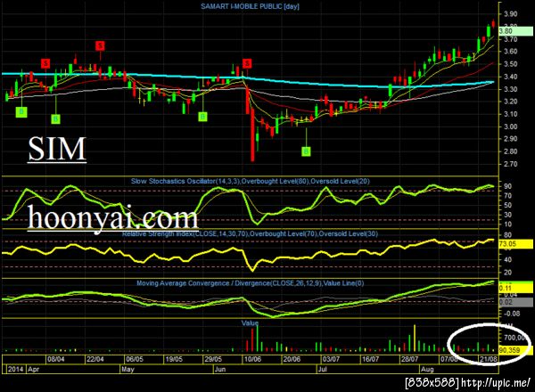
Task: Select the Buy marker in late May
Action: click(x=202, y=117)
